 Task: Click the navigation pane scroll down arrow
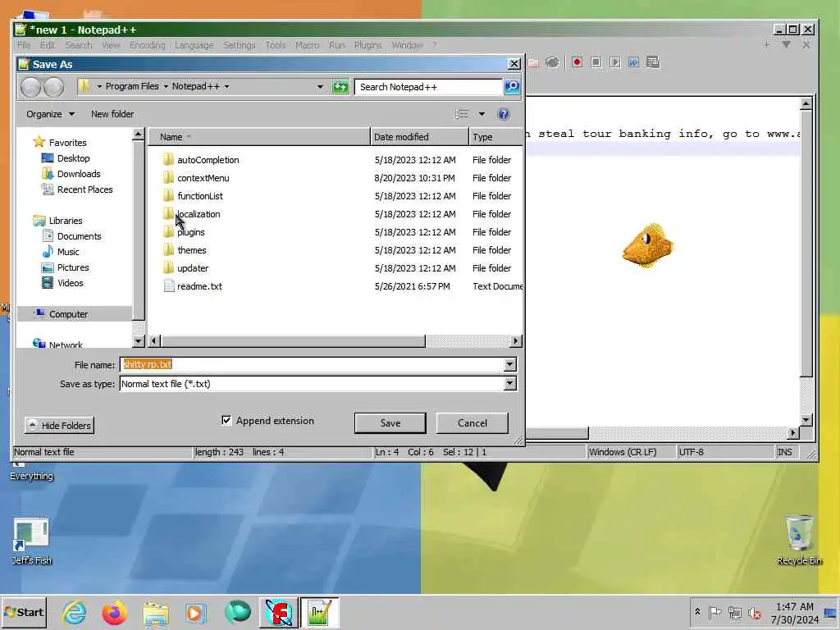(138, 340)
